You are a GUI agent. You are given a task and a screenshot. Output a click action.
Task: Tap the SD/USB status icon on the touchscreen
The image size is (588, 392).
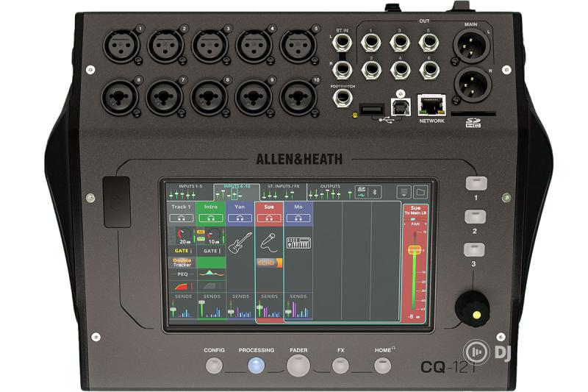[362, 193]
